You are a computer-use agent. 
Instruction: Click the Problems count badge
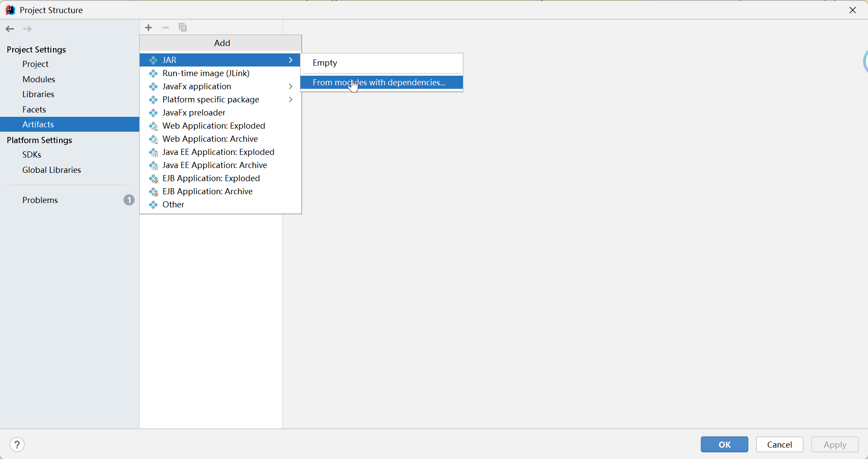[x=129, y=200]
